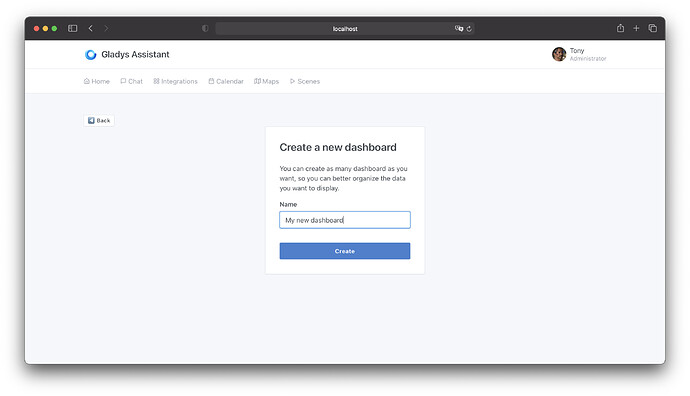Click the Safari sidebar toggle icon

pos(73,29)
